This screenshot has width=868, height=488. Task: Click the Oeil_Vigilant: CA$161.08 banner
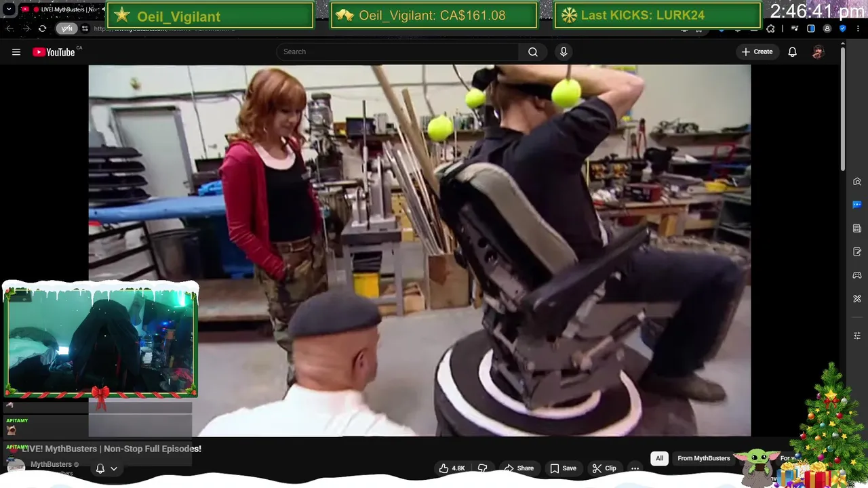click(434, 16)
